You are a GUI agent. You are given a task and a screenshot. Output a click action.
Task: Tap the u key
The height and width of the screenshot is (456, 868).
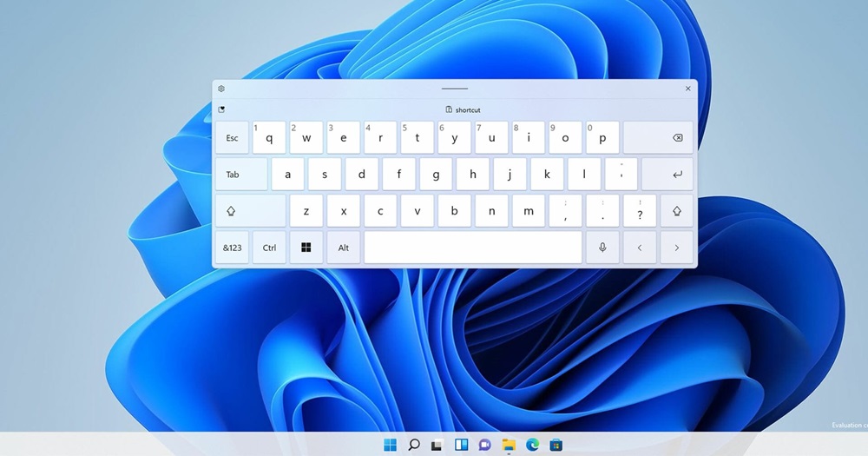(x=491, y=138)
